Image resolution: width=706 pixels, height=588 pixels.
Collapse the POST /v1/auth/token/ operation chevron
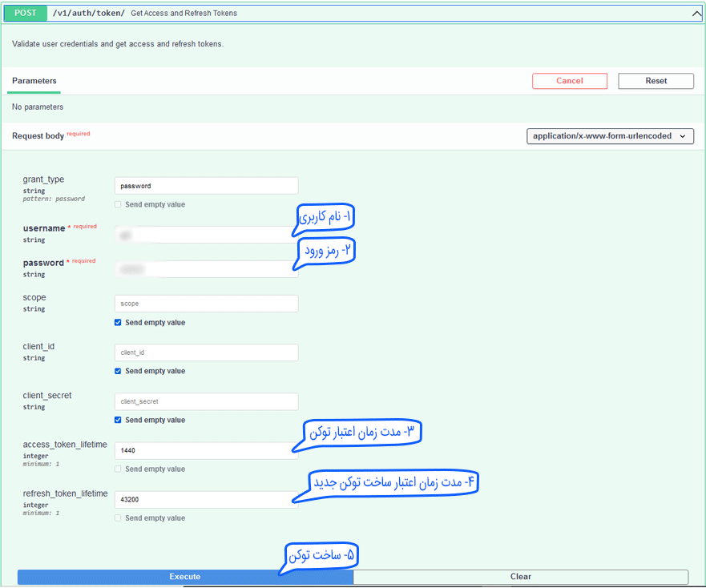pyautogui.click(x=696, y=13)
